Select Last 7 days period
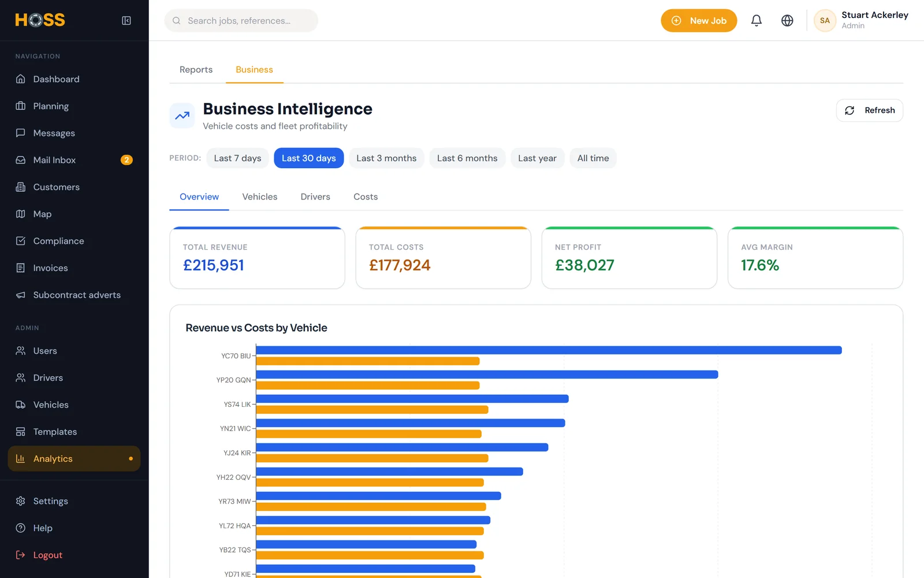The width and height of the screenshot is (924, 578). [237, 158]
